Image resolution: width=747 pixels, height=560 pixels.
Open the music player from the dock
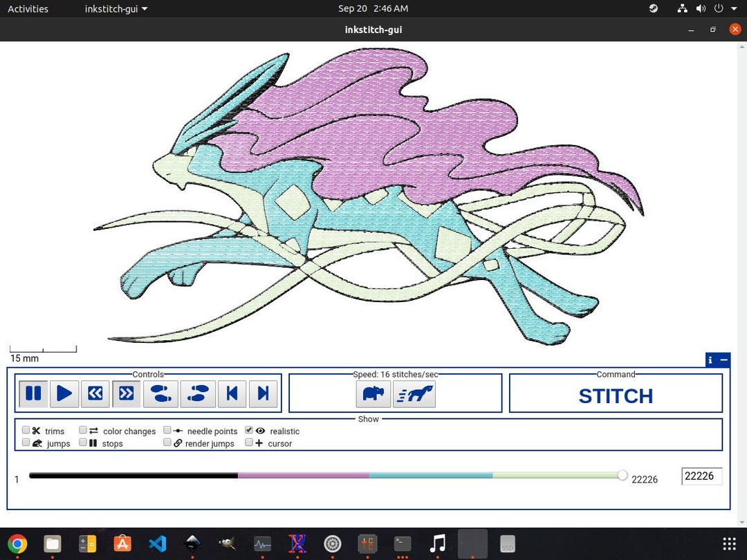(437, 543)
